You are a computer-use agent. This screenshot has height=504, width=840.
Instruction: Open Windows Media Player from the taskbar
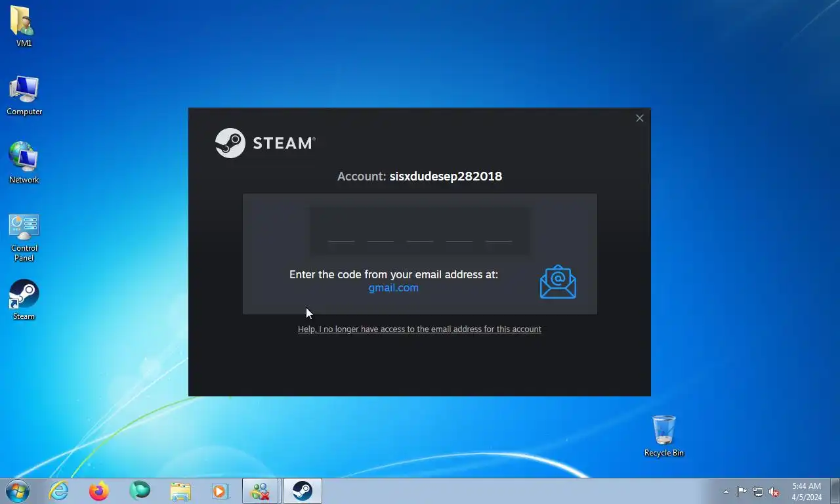pyautogui.click(x=220, y=491)
